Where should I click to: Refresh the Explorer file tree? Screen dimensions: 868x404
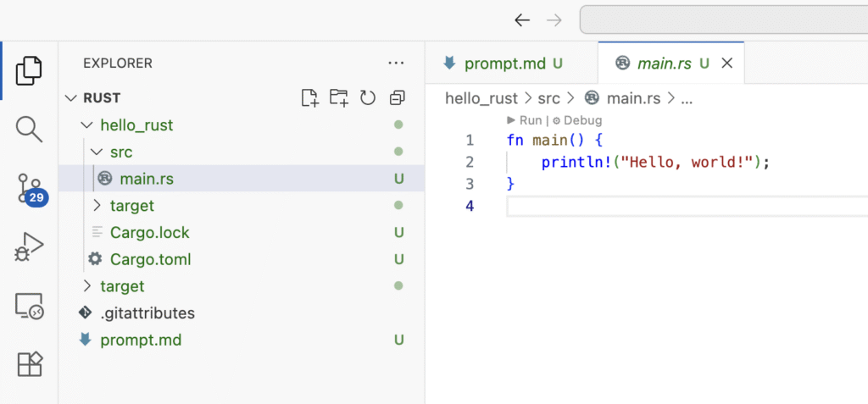click(367, 98)
